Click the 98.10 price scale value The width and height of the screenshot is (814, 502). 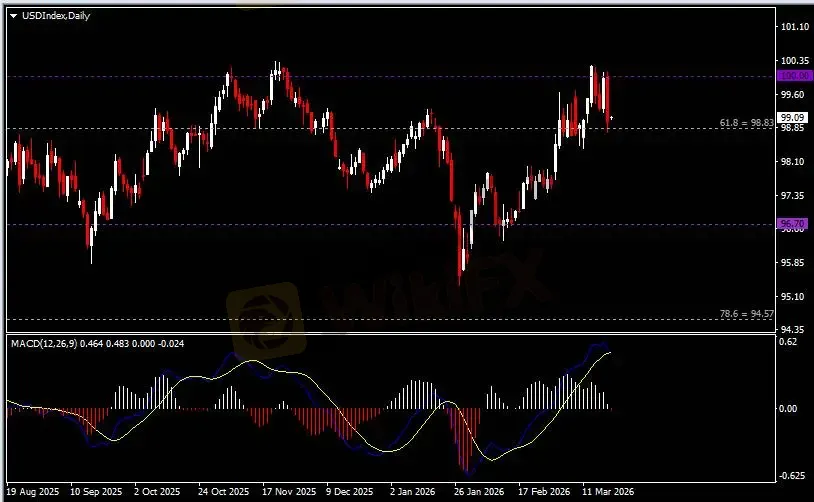click(x=793, y=161)
